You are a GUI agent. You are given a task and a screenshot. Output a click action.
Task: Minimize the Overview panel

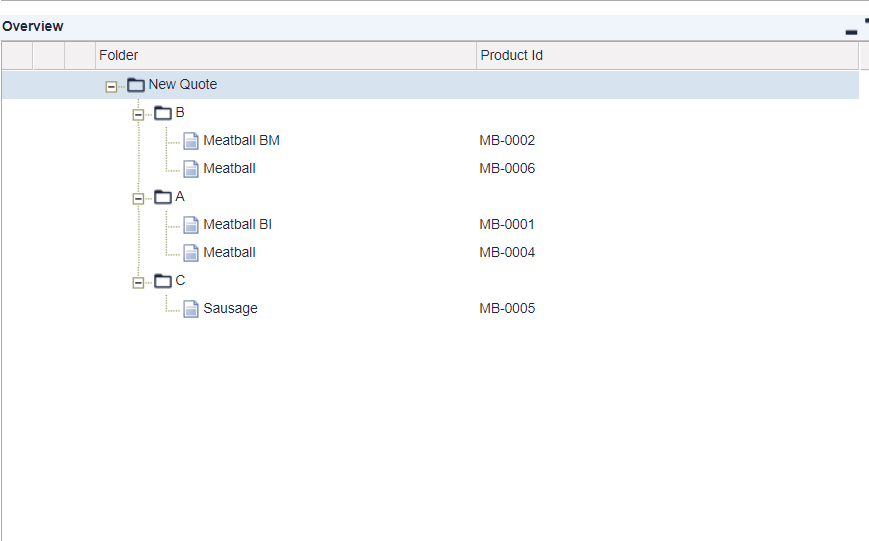851,30
